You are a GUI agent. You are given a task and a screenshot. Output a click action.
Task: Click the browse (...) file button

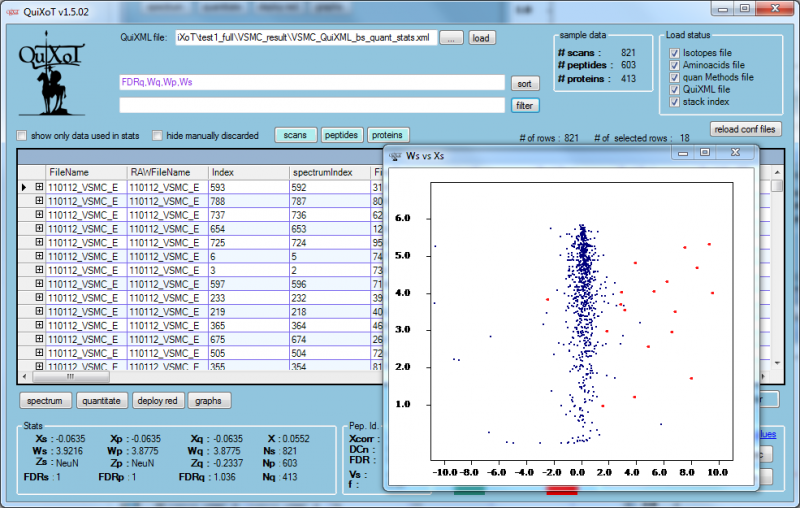tap(451, 38)
